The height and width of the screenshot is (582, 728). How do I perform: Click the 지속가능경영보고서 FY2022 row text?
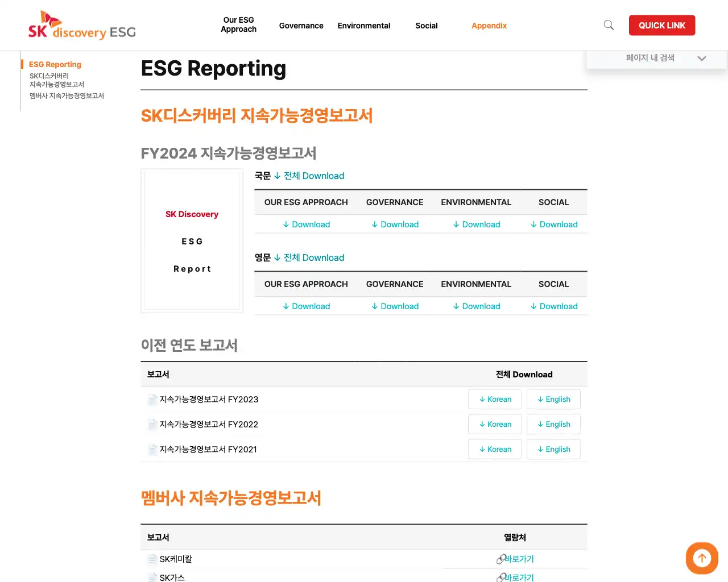tap(209, 425)
